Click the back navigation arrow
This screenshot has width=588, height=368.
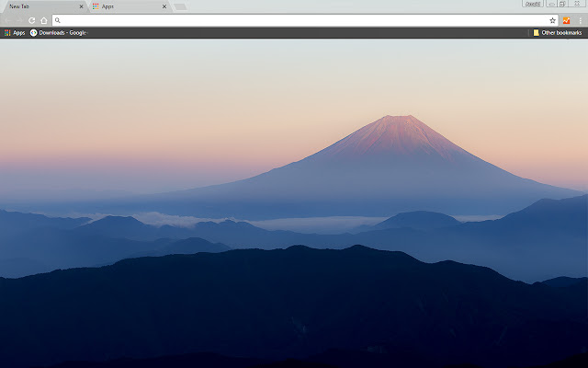(8, 20)
